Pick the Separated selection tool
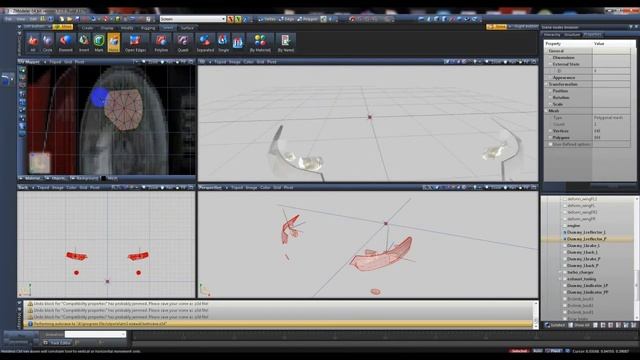 tap(205, 43)
